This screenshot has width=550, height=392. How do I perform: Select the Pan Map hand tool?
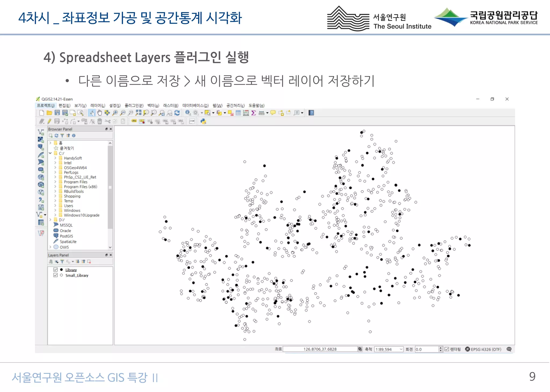pos(100,113)
